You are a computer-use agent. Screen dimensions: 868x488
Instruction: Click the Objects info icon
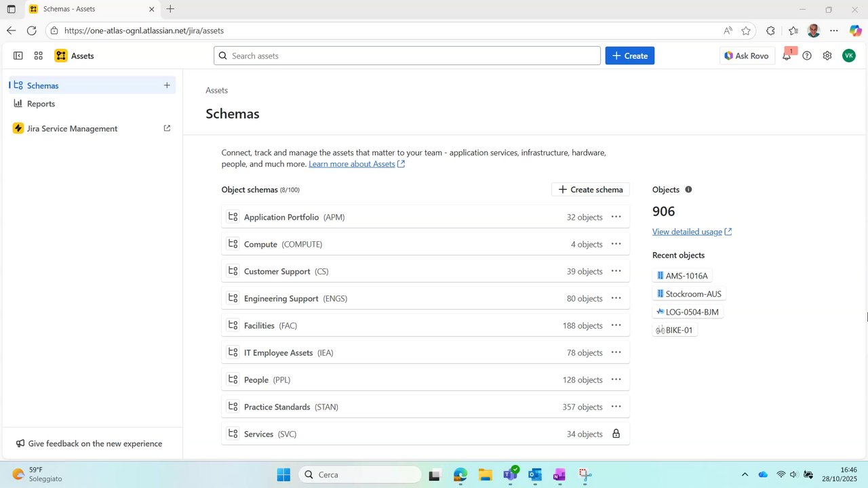(x=688, y=190)
